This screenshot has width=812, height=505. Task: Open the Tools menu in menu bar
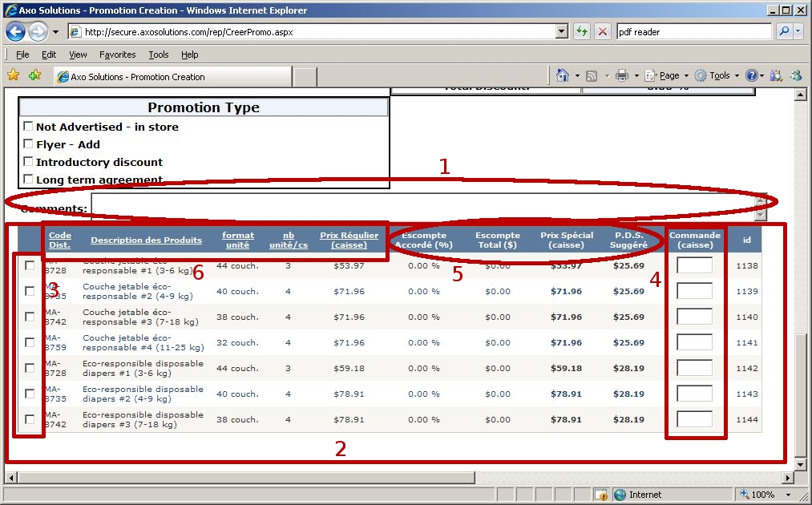[159, 55]
